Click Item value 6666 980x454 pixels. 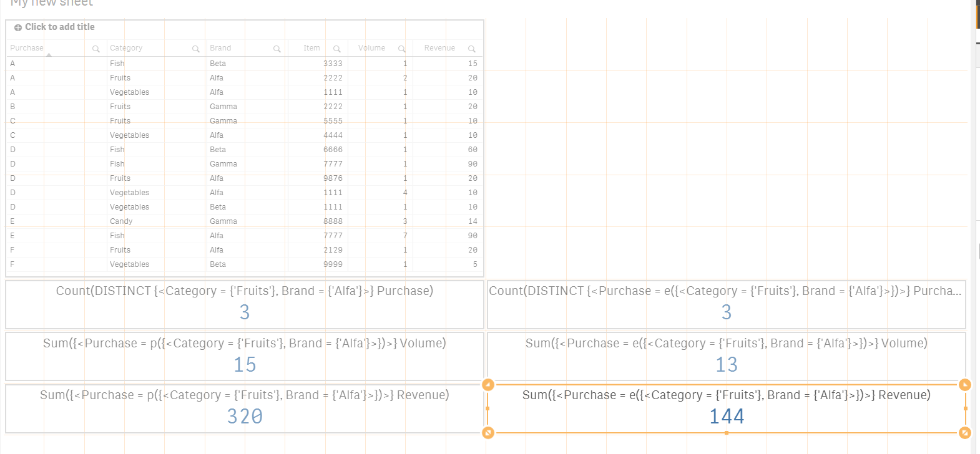[x=333, y=150]
